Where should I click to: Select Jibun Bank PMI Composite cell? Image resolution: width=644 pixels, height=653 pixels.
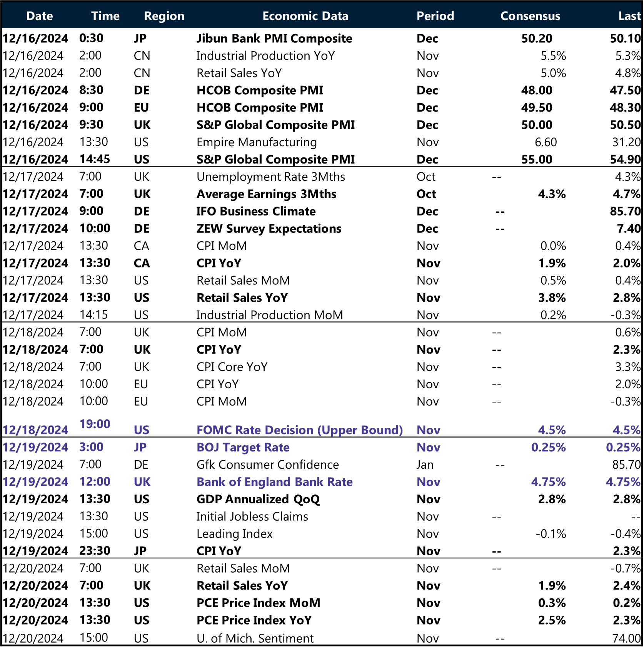[x=274, y=38]
